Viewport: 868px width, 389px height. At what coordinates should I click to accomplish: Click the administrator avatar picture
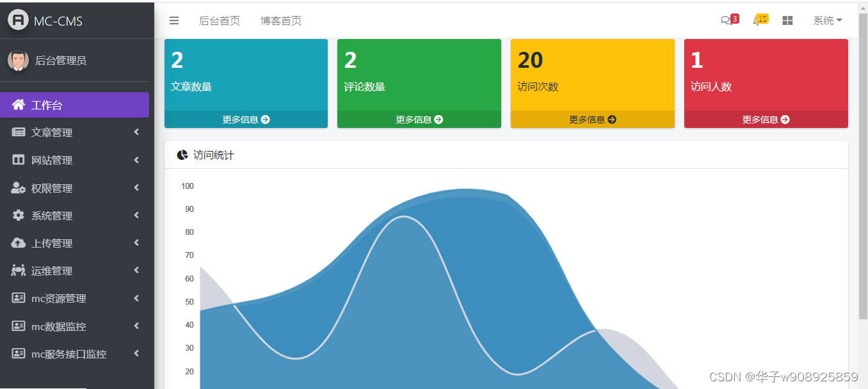[x=18, y=60]
